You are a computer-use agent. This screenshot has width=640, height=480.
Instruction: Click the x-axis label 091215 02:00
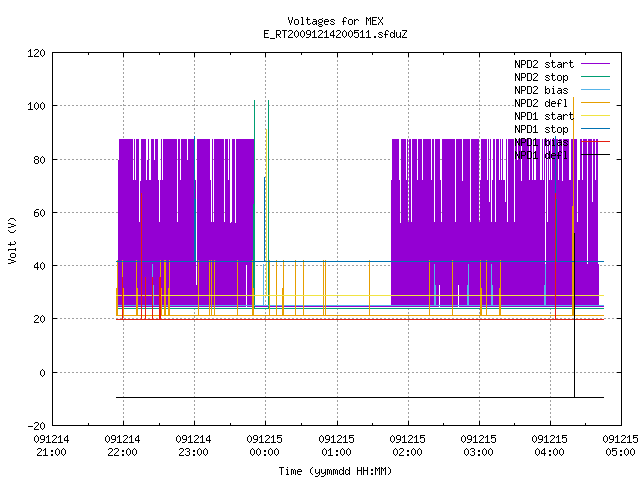click(x=407, y=446)
